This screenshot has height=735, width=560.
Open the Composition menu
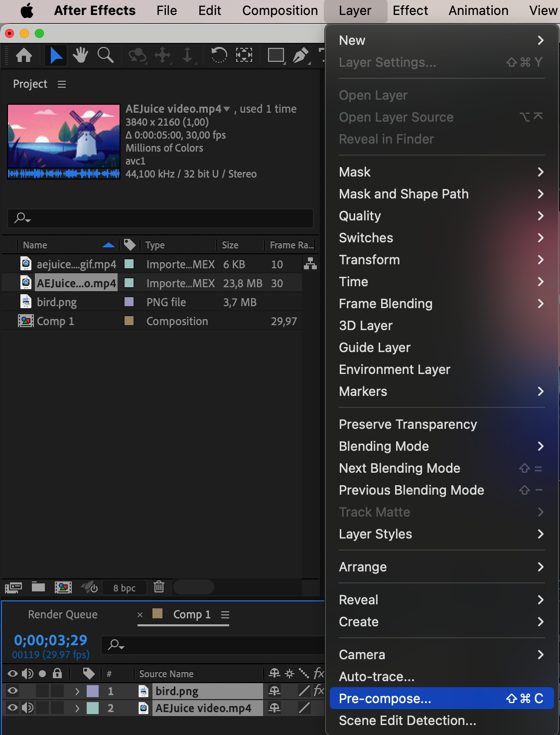[280, 10]
